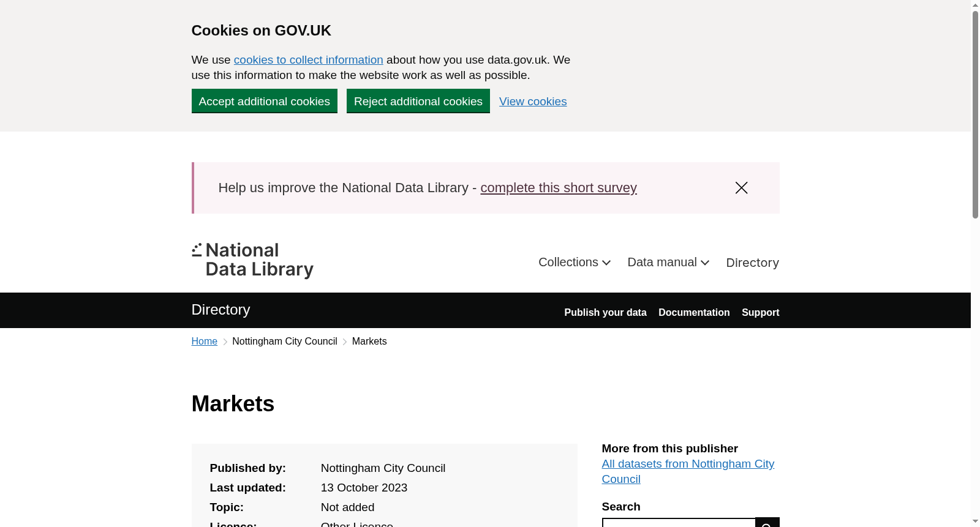The height and width of the screenshot is (527, 980).
Task: Click the 'Search' heading above the search box
Action: point(621,507)
